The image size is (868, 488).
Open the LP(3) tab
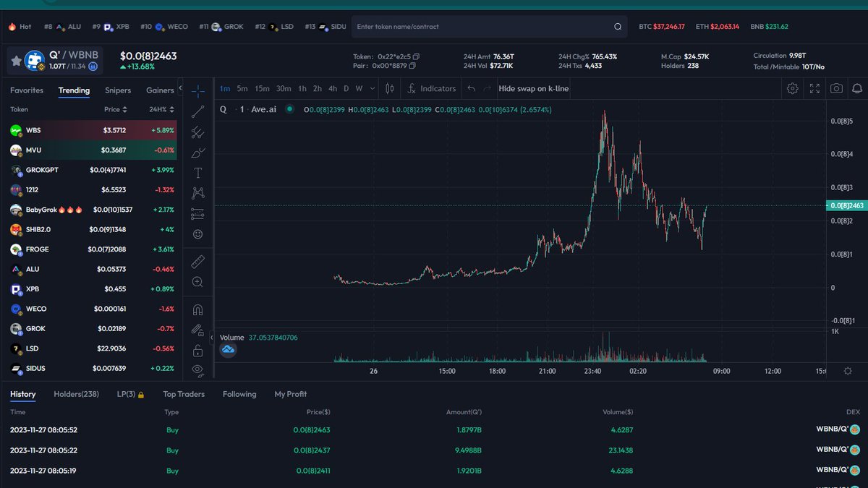tap(131, 394)
